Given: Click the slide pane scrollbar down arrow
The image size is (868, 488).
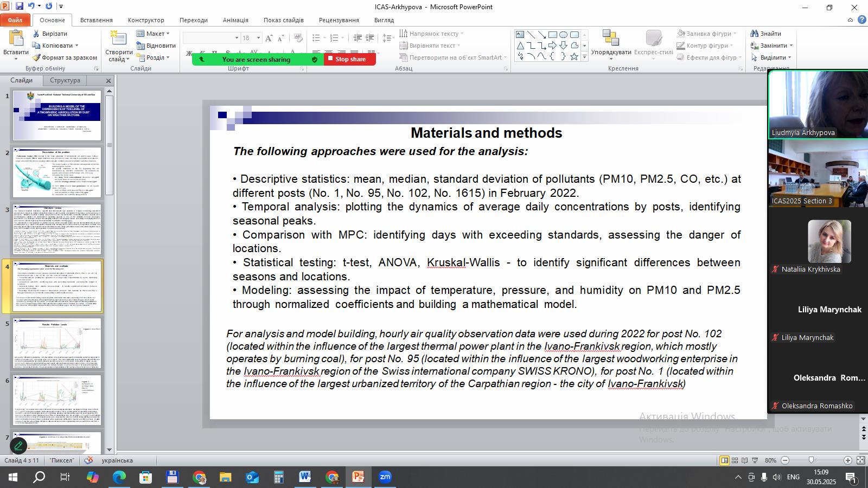Looking at the screenshot, I should pyautogui.click(x=109, y=450).
